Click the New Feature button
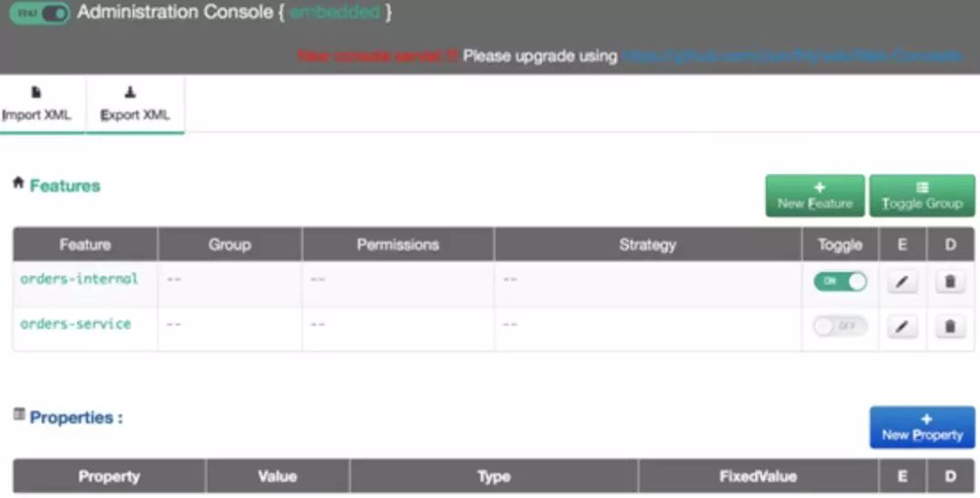Viewport: 980px width, 498px height. 815,195
